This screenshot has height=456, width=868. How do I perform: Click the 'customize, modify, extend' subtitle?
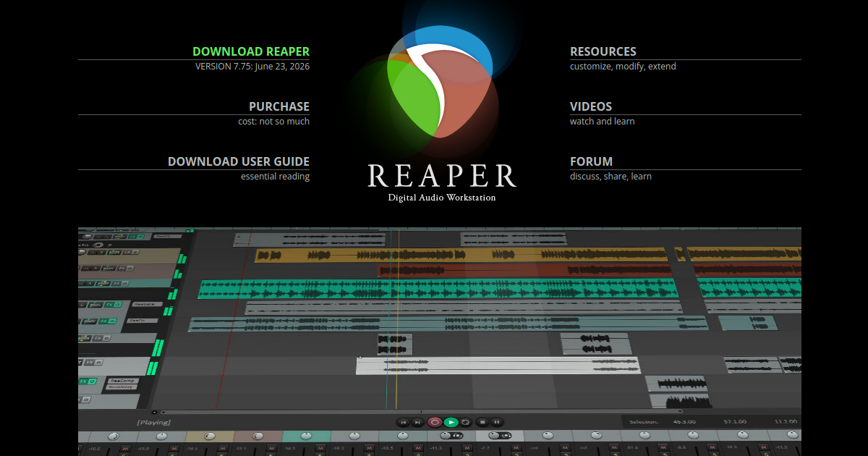point(623,66)
